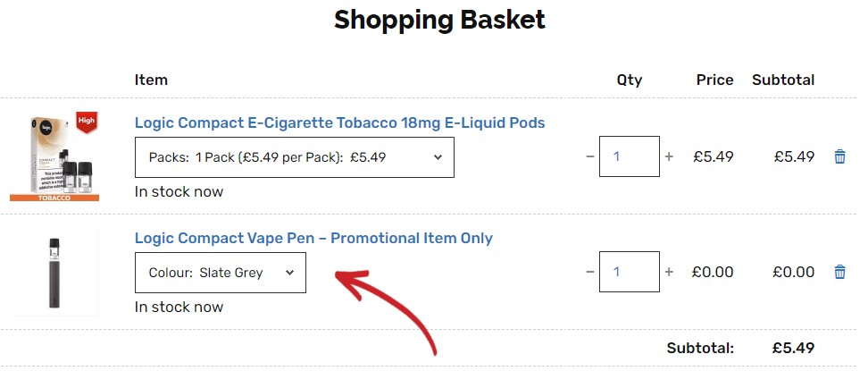Delete Tobacco E-Liquid Pods from basket
Screen dimensions: 868x371
coord(839,156)
